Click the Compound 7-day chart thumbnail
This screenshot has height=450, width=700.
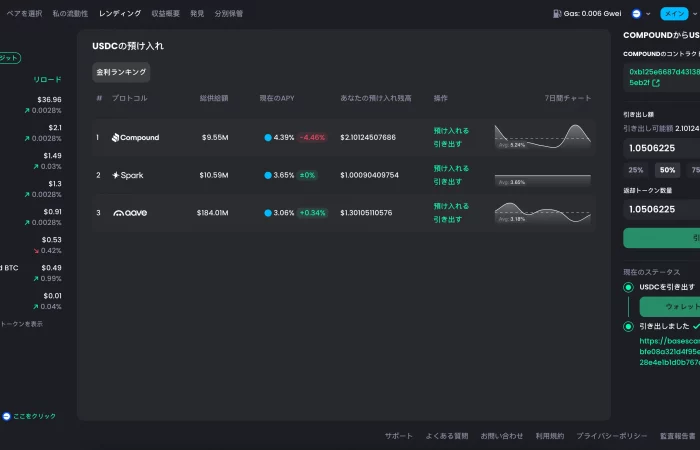click(x=543, y=137)
